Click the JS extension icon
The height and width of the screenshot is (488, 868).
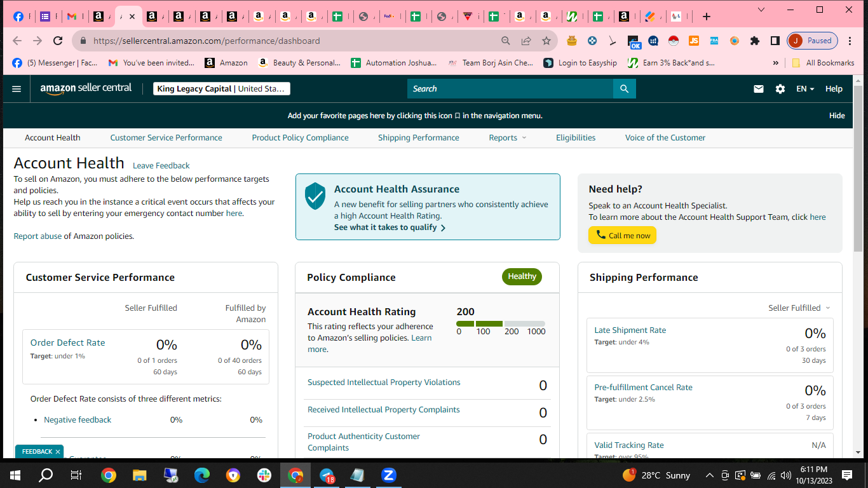point(694,41)
